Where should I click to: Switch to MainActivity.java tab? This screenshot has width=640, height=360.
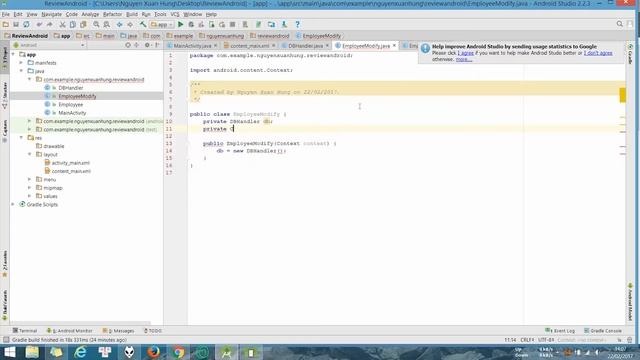click(192, 46)
